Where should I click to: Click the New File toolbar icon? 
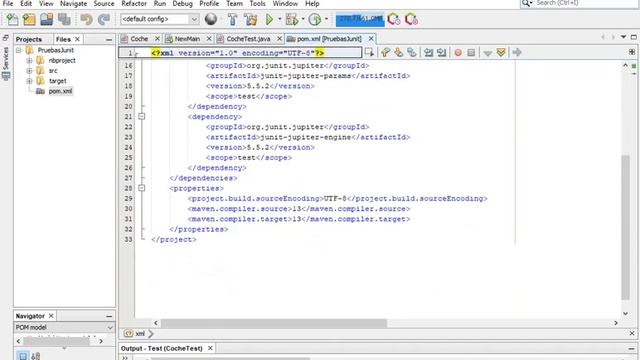coord(12,19)
